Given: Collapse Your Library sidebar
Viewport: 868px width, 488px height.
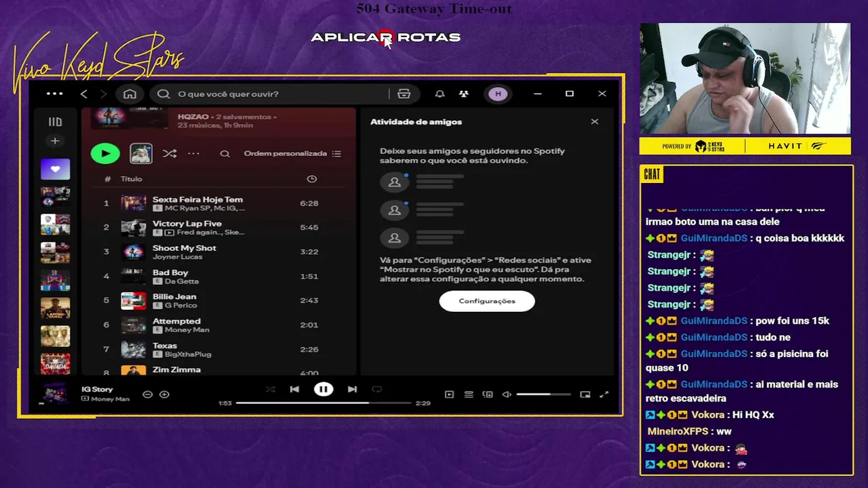Looking at the screenshot, I should (55, 122).
